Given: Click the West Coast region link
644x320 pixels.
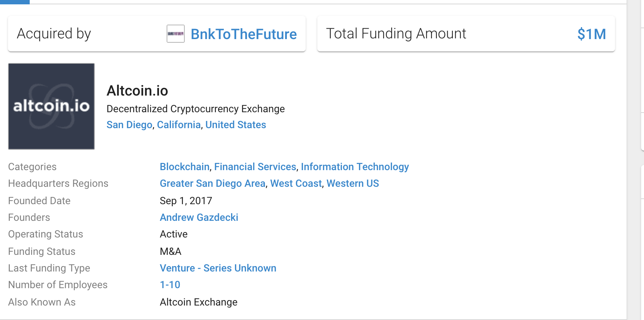Looking at the screenshot, I should tap(296, 184).
